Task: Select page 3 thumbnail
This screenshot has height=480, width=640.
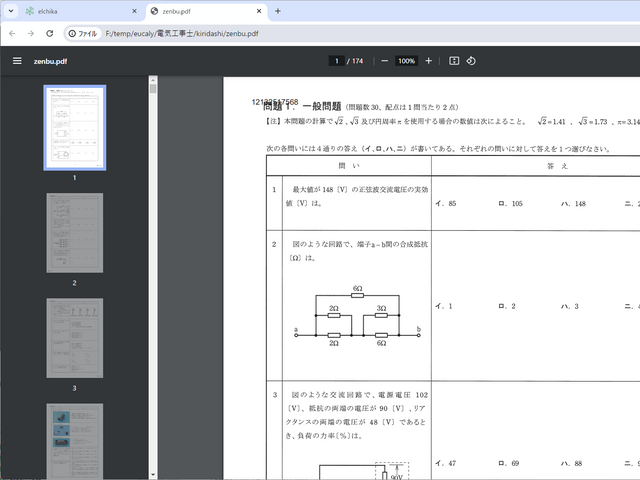Action: click(x=75, y=338)
